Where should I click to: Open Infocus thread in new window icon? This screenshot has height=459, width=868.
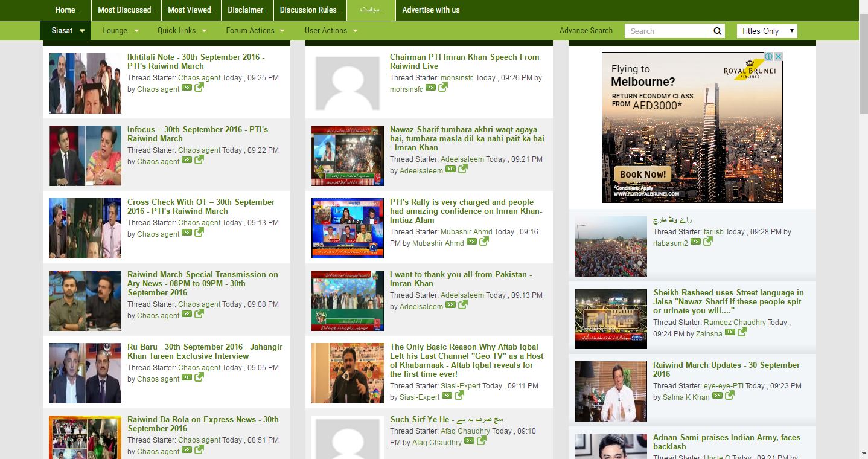[199, 159]
